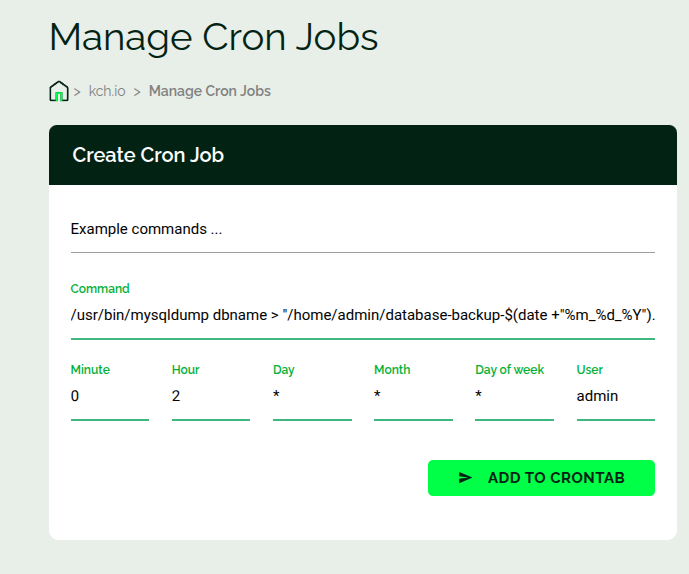Viewport: 689px width, 574px height.
Task: Click the green Hour label text
Action: click(185, 370)
